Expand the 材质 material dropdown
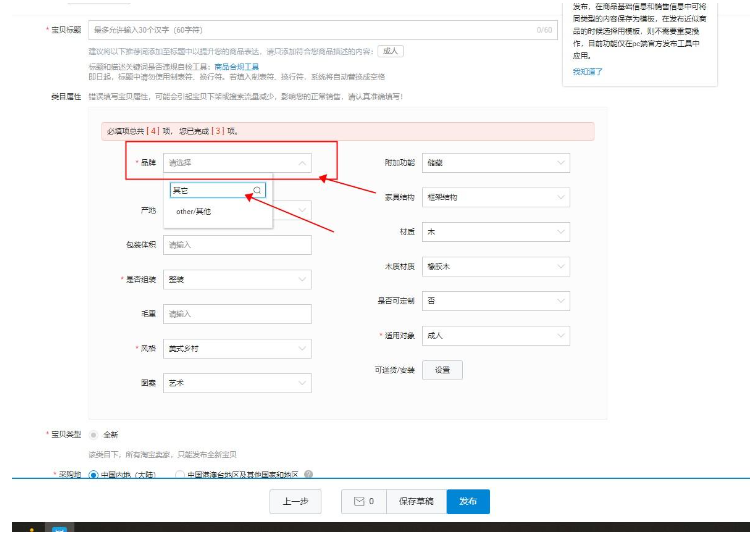The height and width of the screenshot is (536, 755). [494, 232]
